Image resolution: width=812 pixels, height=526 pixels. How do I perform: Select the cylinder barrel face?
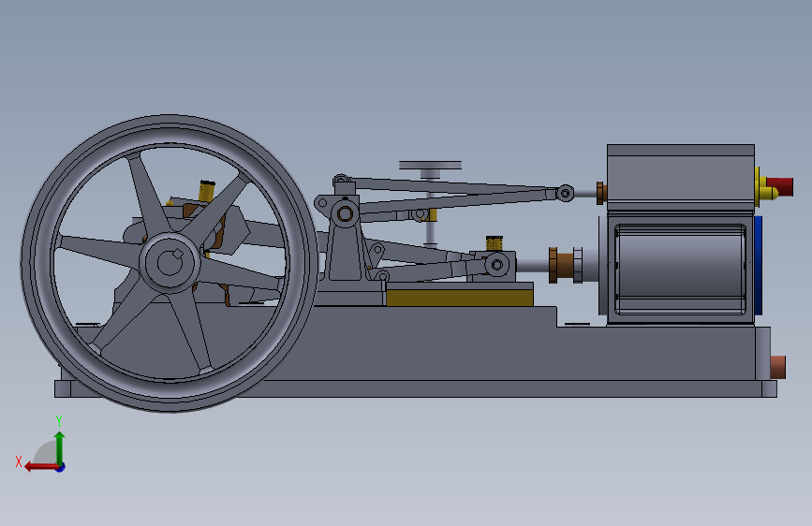tap(680, 270)
